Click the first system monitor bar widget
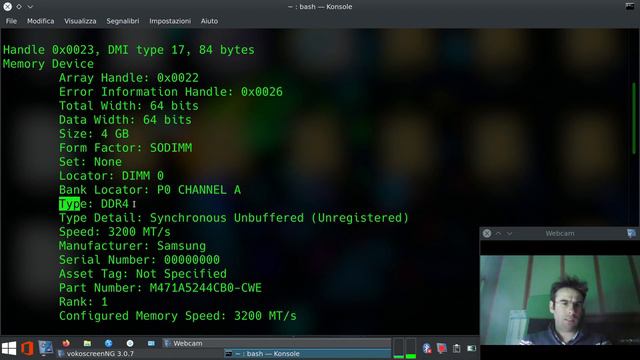The image size is (640, 360). [x=399, y=348]
